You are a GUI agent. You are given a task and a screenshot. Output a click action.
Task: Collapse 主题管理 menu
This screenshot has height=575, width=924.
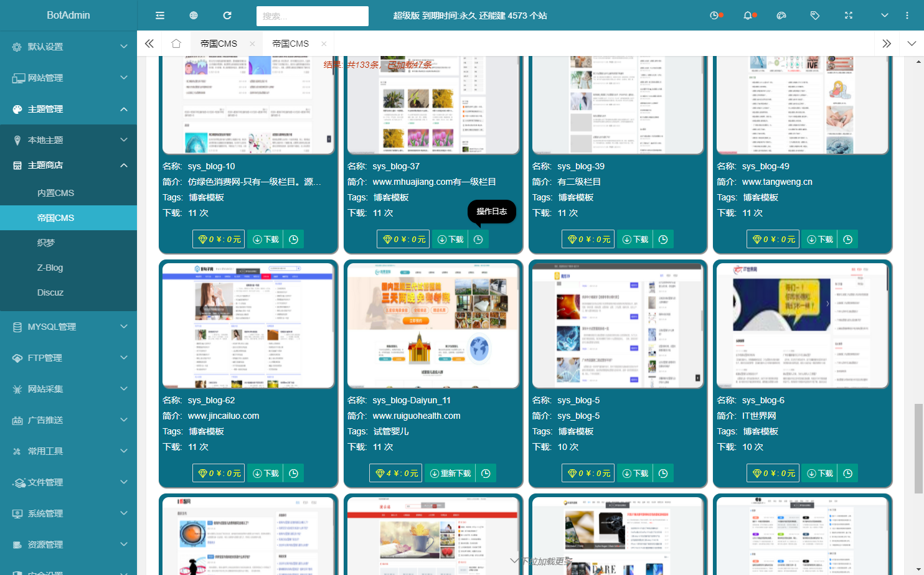click(68, 109)
